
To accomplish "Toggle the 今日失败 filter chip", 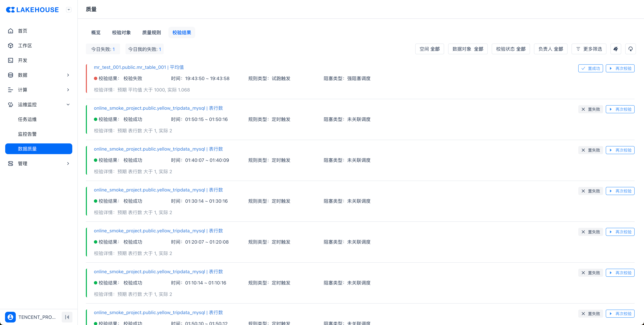I will pyautogui.click(x=103, y=49).
